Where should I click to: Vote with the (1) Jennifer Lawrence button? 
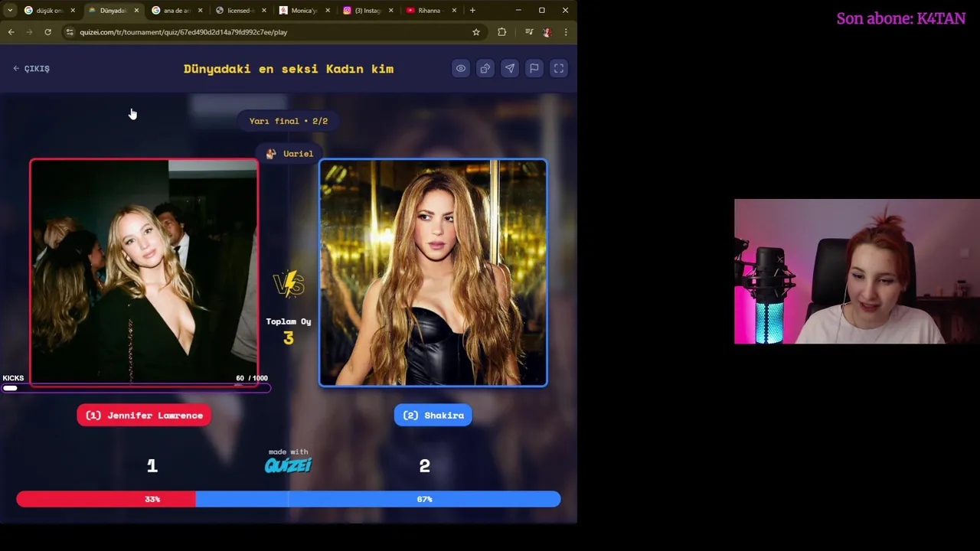(144, 416)
